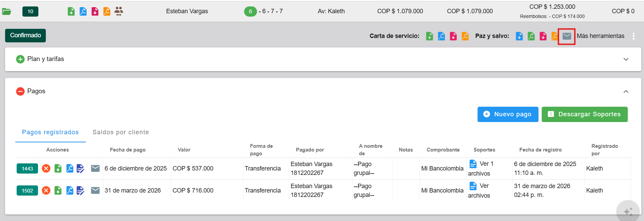Click the Descargar Soportes button

point(584,114)
